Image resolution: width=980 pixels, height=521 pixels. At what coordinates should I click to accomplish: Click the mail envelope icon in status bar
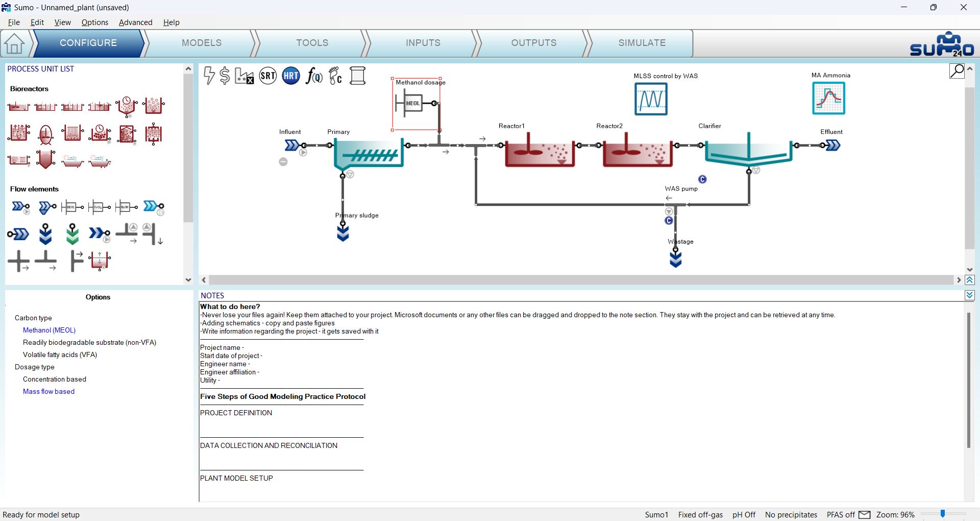865,514
